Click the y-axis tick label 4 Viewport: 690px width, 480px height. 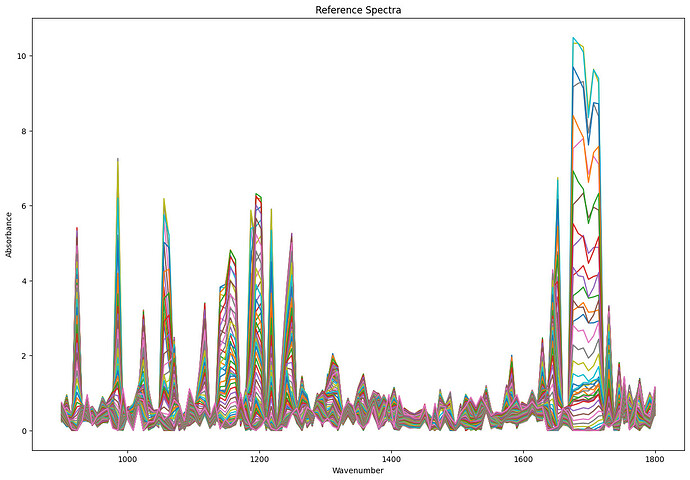pos(25,281)
